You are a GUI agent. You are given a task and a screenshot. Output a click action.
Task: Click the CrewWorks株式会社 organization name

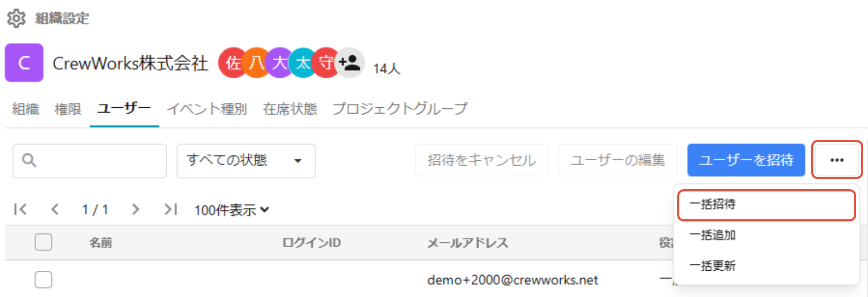tap(130, 63)
